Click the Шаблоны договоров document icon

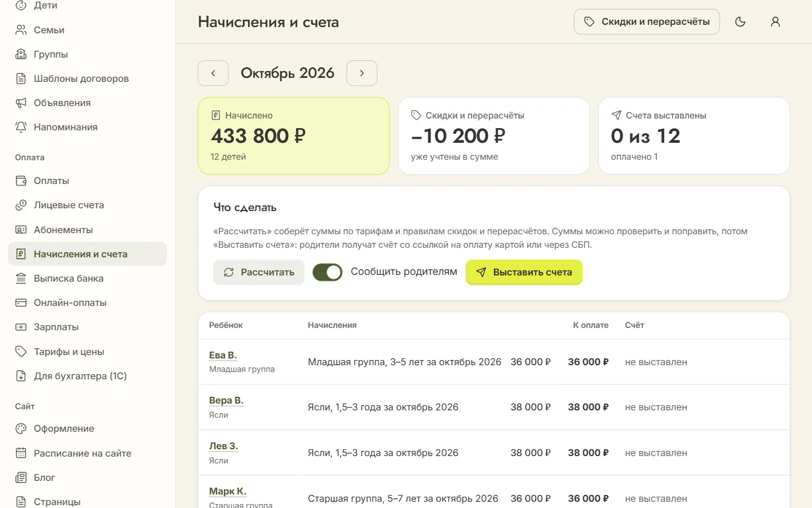pos(21,78)
